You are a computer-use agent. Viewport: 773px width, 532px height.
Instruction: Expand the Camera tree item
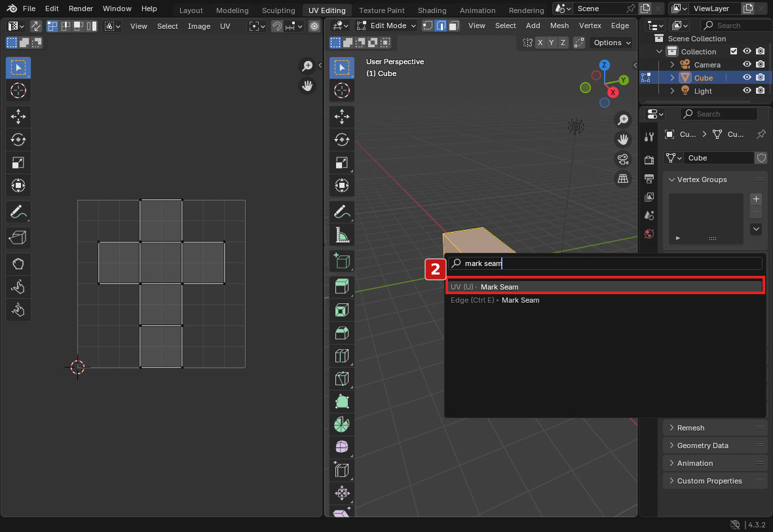[x=672, y=65]
